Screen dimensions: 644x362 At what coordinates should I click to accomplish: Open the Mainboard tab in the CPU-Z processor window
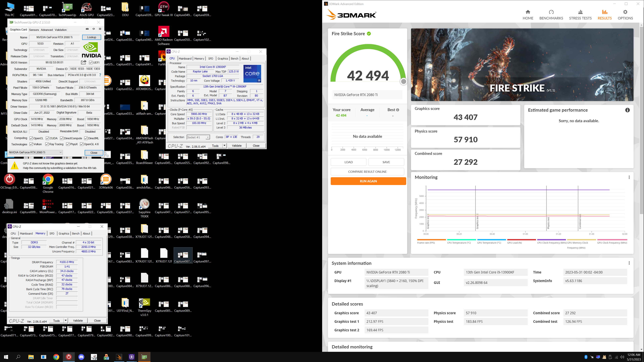pyautogui.click(x=185, y=58)
